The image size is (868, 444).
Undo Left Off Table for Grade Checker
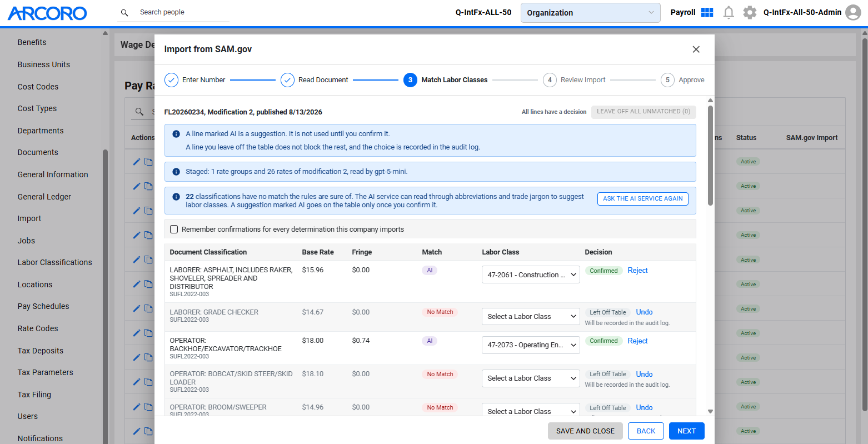click(644, 312)
